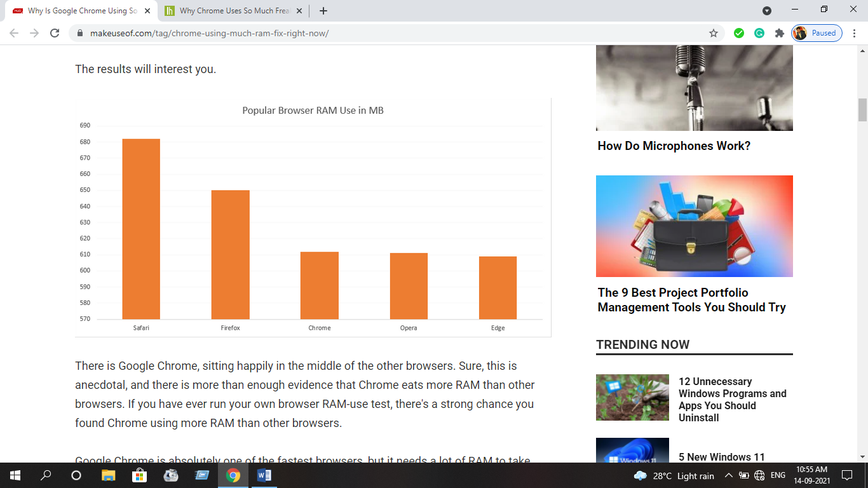868x488 pixels.
Task: Open the clock showing 10:55 AM
Action: click(813, 475)
